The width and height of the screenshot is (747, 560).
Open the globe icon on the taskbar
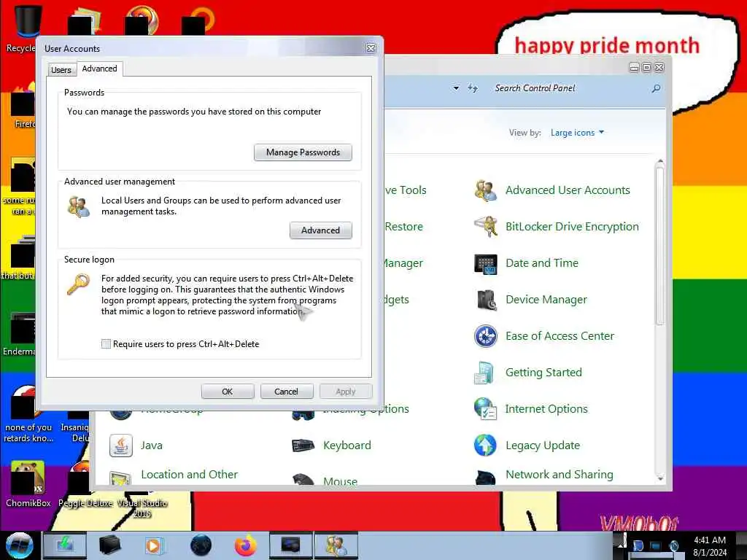[x=201, y=545]
